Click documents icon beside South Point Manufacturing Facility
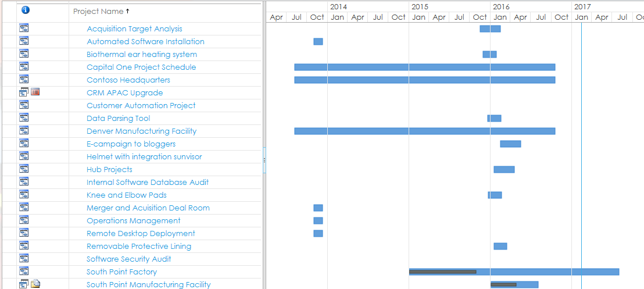The width and height of the screenshot is (644, 289). point(35,284)
